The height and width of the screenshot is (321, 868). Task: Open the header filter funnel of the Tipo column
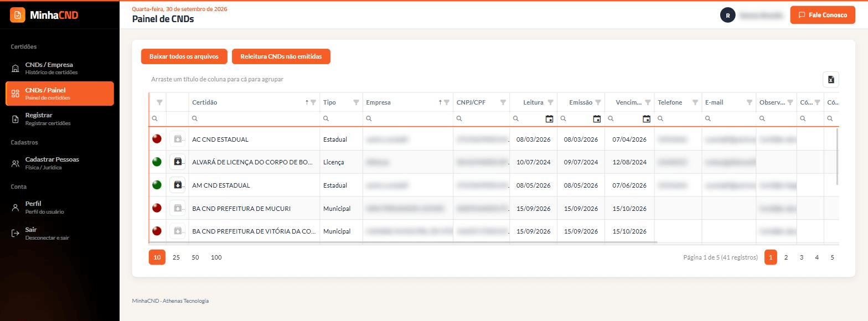356,102
